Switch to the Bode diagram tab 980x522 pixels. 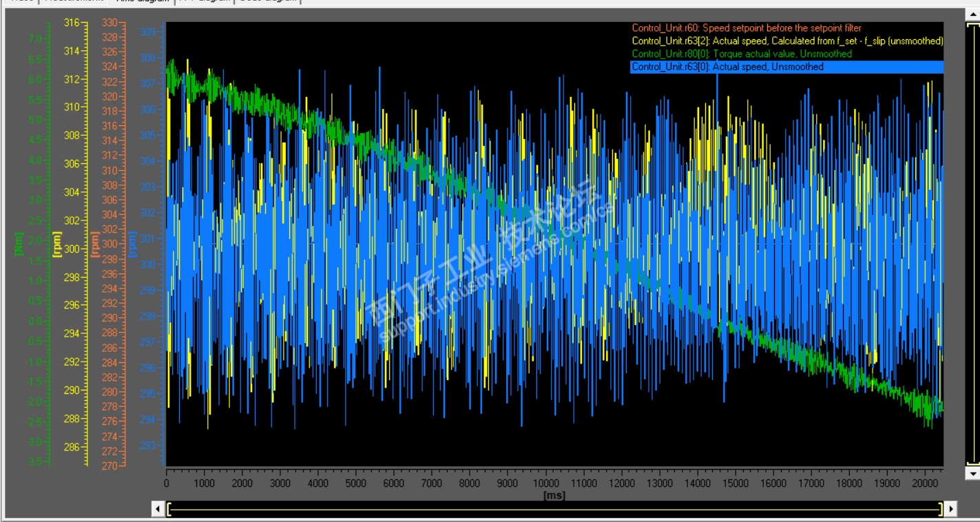(269, 1)
